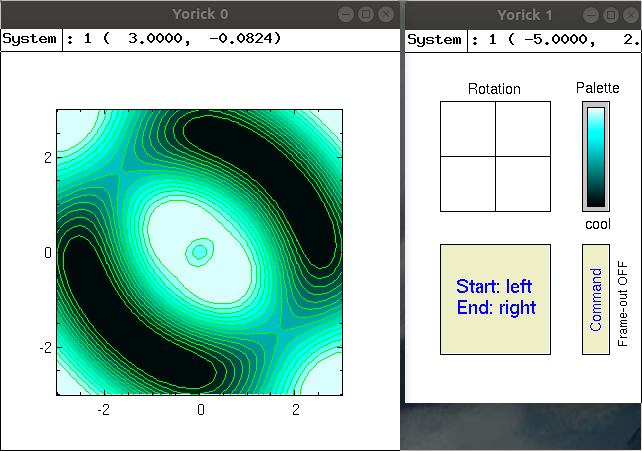Click the top-right Rotation quadrant

click(x=523, y=129)
